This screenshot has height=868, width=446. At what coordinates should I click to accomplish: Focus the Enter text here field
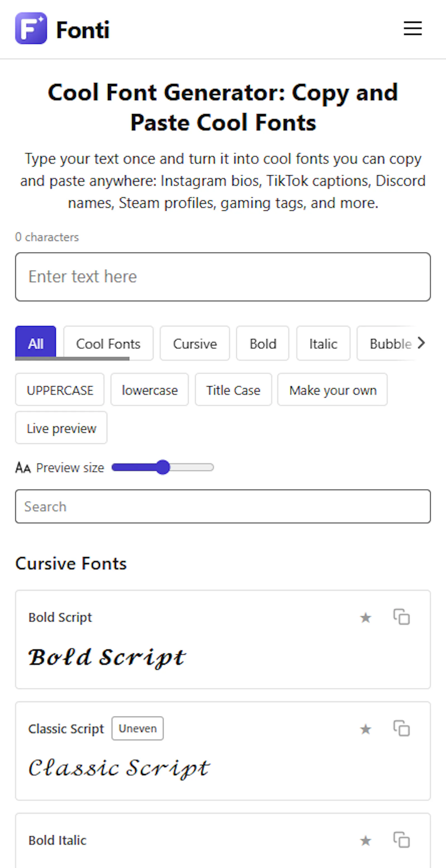click(223, 277)
